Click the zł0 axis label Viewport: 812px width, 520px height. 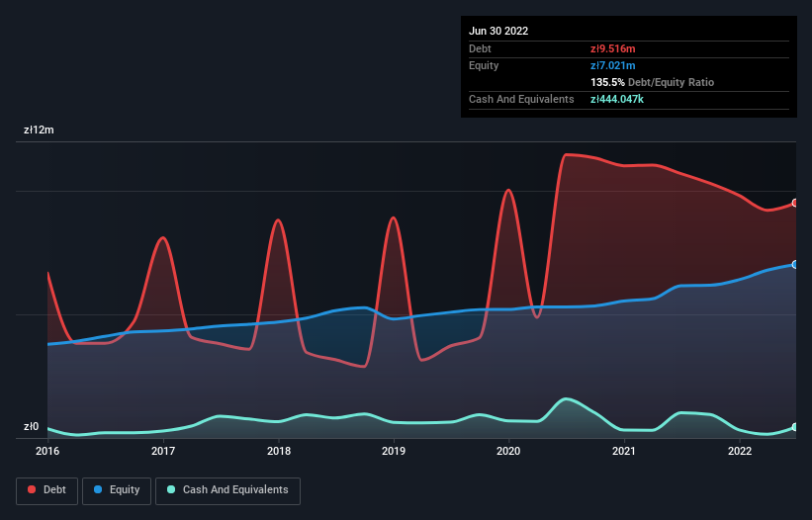31,426
